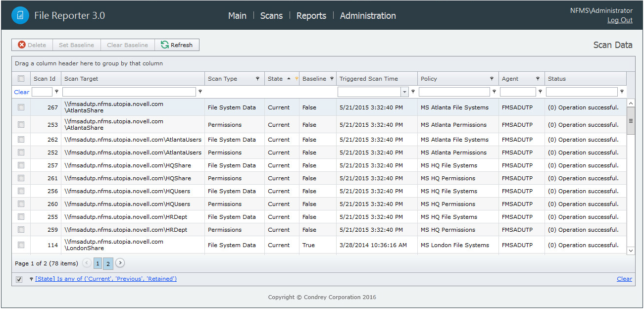Open the Scans menu
The image size is (644, 309).
(271, 16)
